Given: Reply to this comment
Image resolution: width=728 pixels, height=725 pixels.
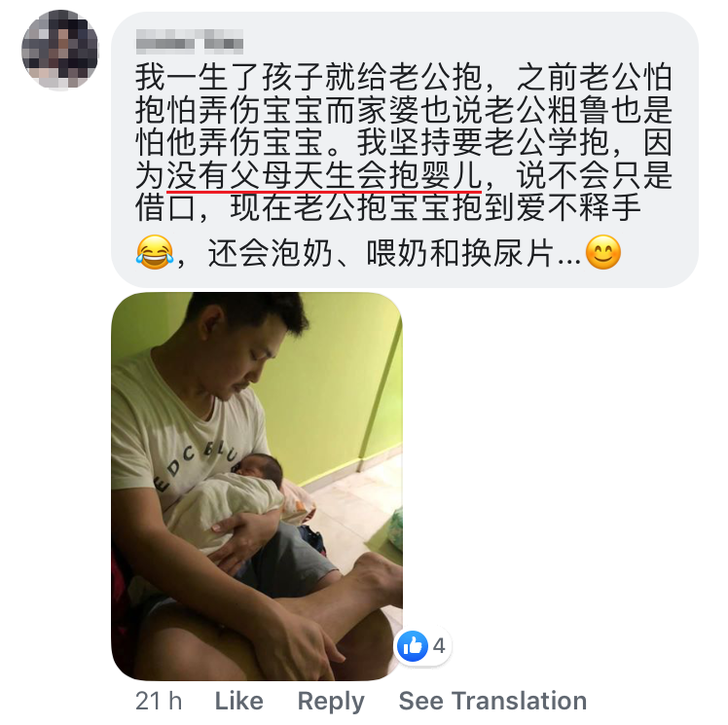Looking at the screenshot, I should tap(331, 702).
